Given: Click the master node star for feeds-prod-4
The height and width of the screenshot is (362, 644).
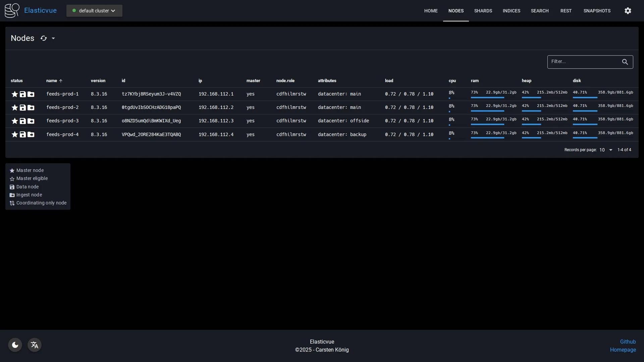Looking at the screenshot, I should pos(14,134).
